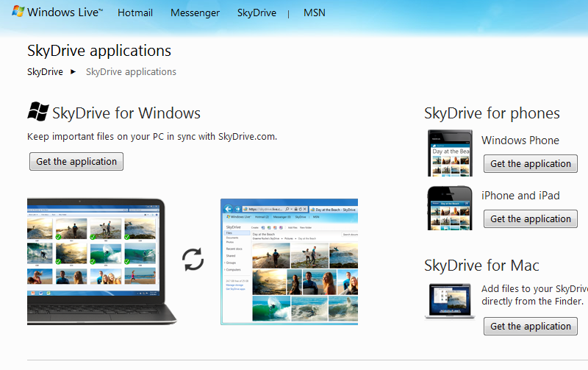Click the 'directly from the Finder.' text

(x=532, y=302)
